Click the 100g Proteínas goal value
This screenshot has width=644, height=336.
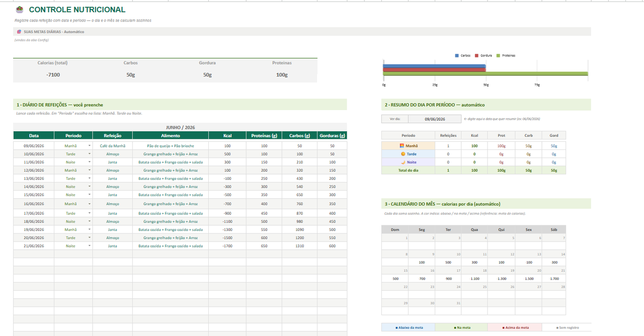[282, 74]
